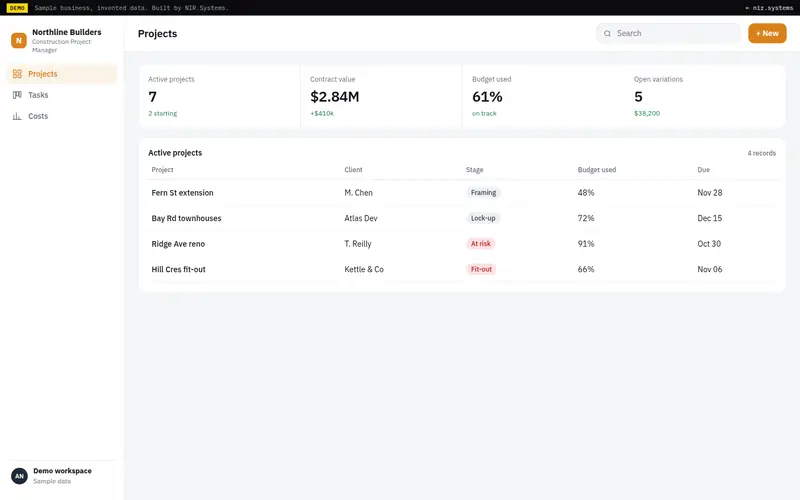Click the Projects page title
This screenshot has width=800, height=500.
(157, 34)
